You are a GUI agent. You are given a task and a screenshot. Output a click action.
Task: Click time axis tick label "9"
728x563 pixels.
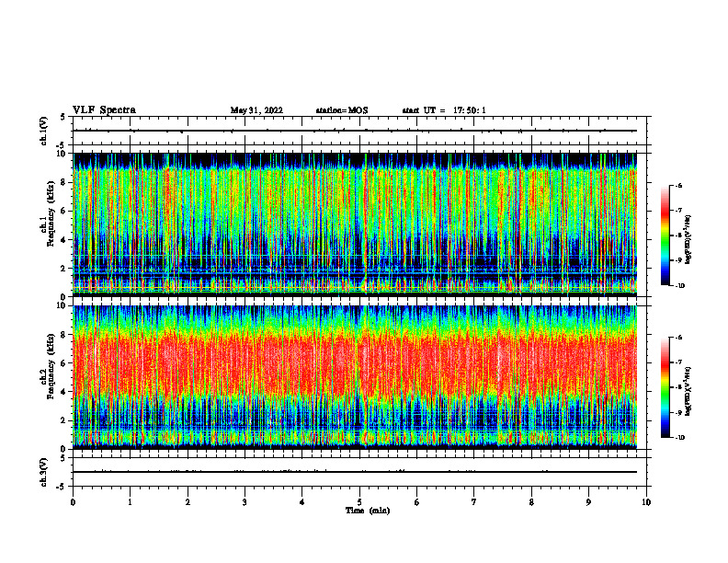coord(588,502)
